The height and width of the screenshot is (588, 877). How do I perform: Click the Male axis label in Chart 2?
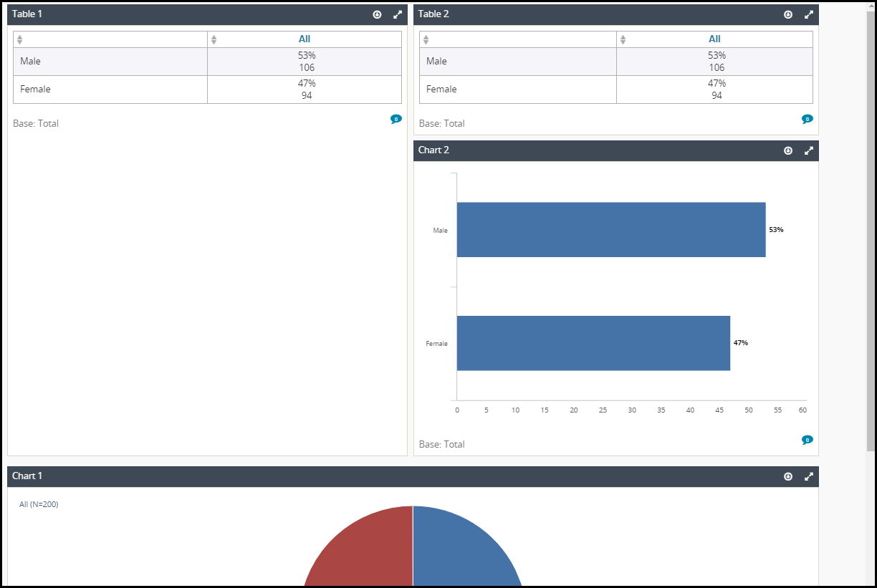(x=440, y=231)
